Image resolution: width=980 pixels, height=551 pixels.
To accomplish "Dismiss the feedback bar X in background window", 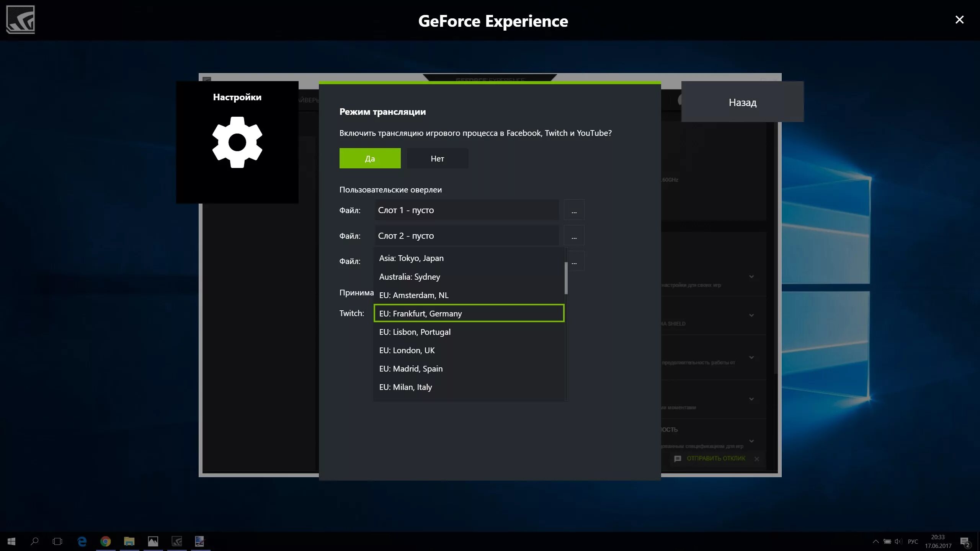I will click(x=756, y=459).
